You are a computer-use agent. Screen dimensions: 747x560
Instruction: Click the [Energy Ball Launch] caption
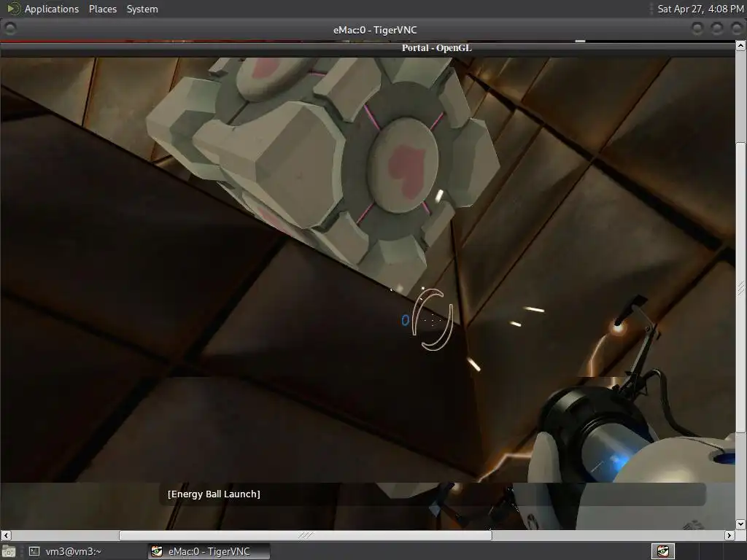[214, 494]
